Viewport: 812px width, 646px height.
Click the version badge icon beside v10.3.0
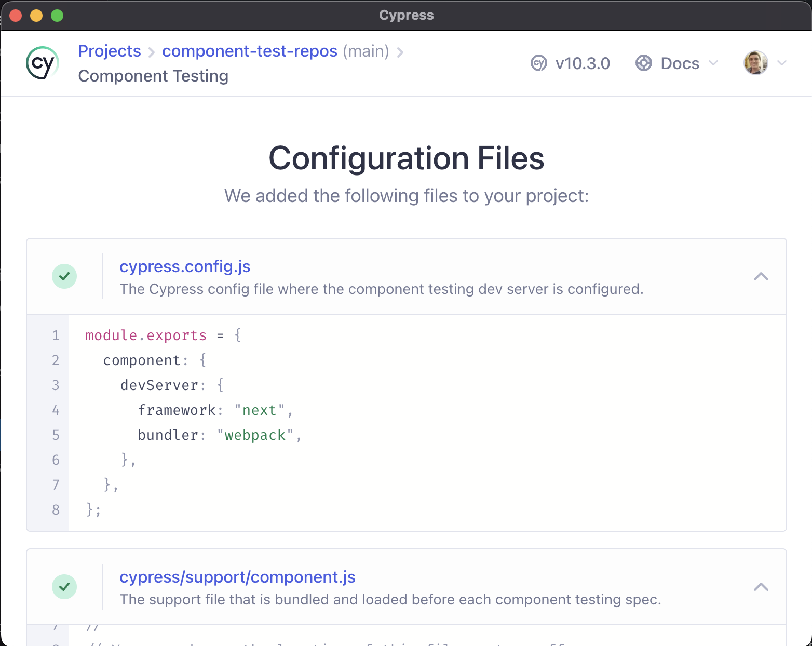pos(539,63)
